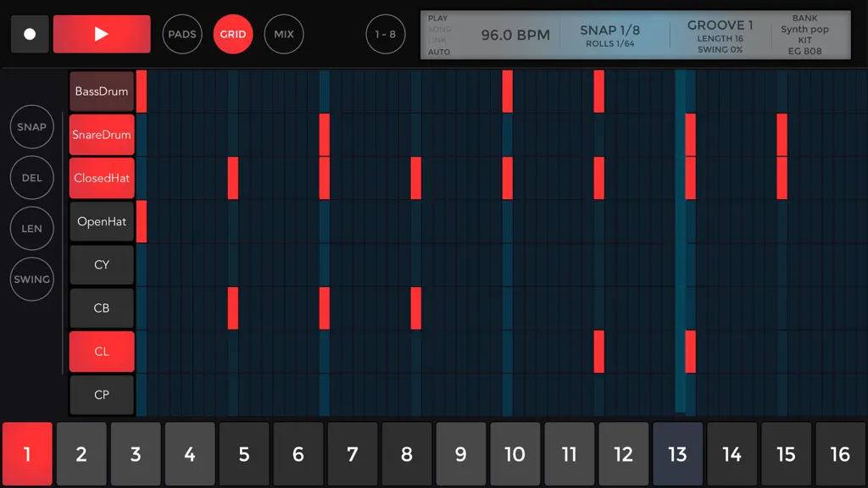Image resolution: width=868 pixels, height=488 pixels.
Task: Switch to the PADS view
Action: (x=182, y=34)
